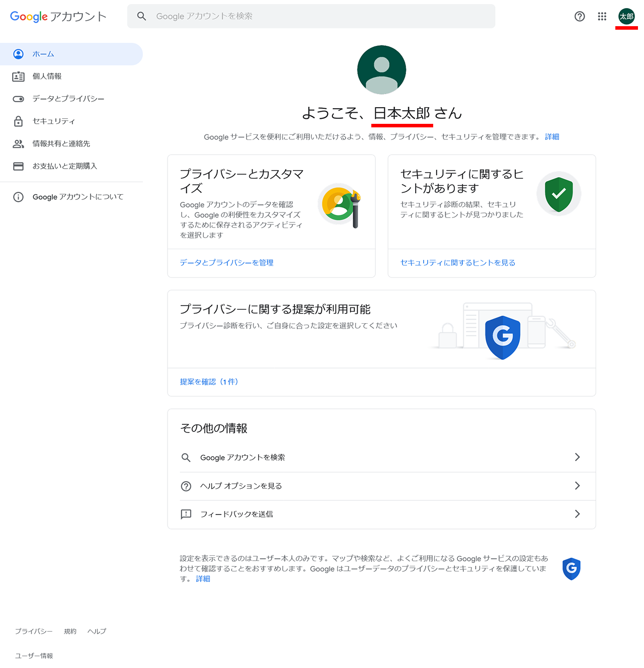The height and width of the screenshot is (668, 644).
Task: Open 情報共有と連絡先 in the sidebar
Action: tap(71, 143)
